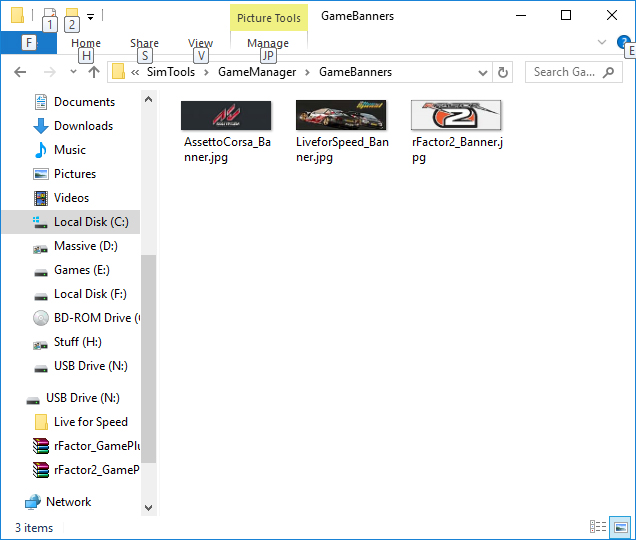
Task: Click the Picture Tools contextual tab header
Action: pyautogui.click(x=269, y=18)
